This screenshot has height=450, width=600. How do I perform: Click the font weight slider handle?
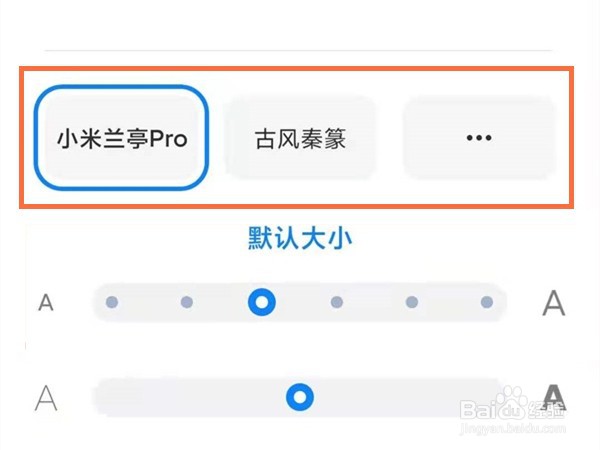click(x=300, y=397)
